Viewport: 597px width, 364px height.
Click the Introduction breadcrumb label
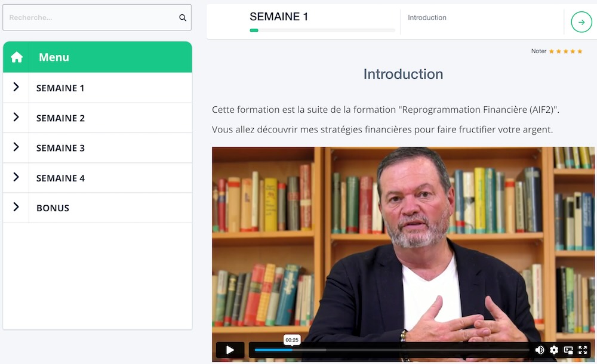(x=427, y=18)
